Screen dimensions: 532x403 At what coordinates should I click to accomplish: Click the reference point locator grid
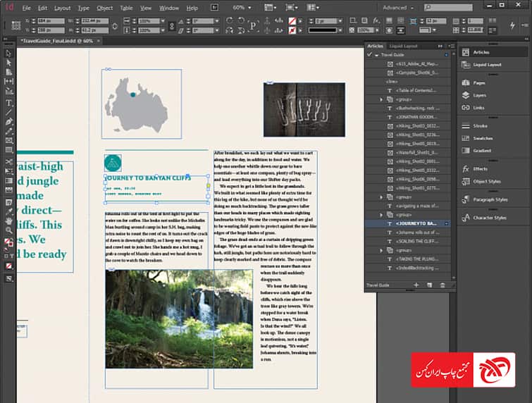click(16, 25)
